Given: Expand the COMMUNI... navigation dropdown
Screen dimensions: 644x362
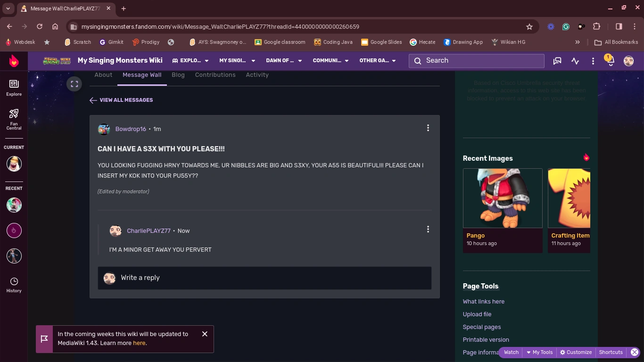Looking at the screenshot, I should 330,61.
